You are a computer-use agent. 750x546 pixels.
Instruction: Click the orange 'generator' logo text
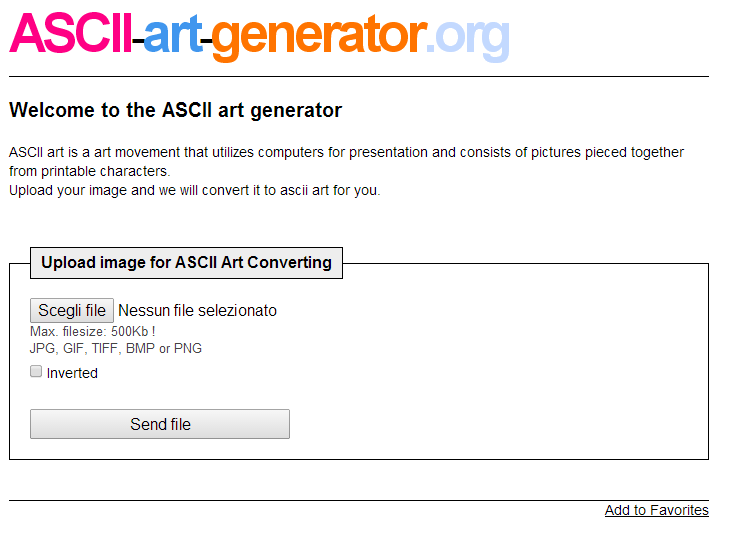click(319, 37)
